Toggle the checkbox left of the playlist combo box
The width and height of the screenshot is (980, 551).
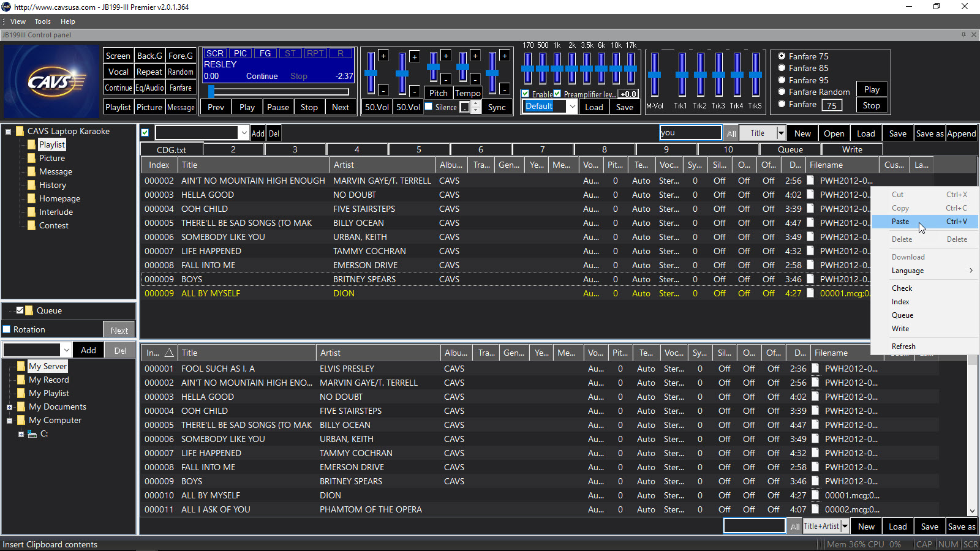tap(145, 133)
